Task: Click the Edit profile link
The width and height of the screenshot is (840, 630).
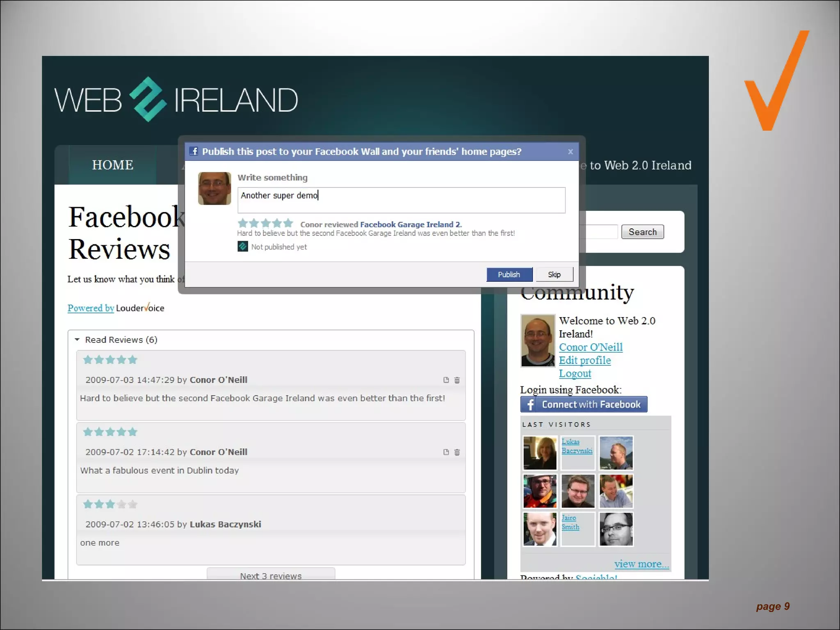Action: [584, 360]
